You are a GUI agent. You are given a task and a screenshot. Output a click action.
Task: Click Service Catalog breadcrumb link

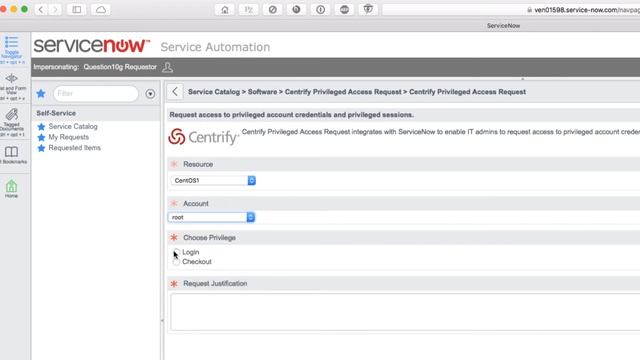(x=214, y=92)
